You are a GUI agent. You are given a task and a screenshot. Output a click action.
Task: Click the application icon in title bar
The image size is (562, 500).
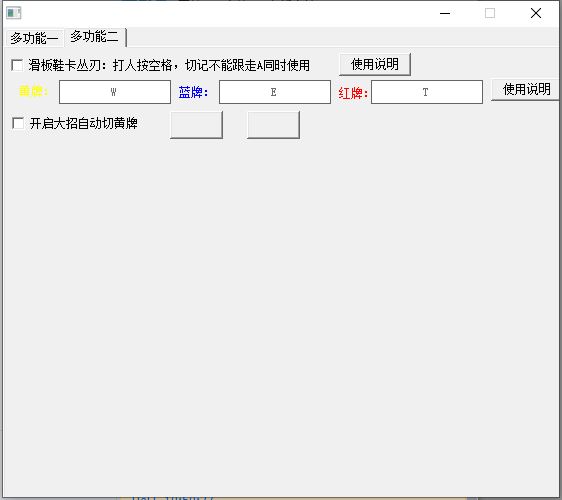(14, 13)
